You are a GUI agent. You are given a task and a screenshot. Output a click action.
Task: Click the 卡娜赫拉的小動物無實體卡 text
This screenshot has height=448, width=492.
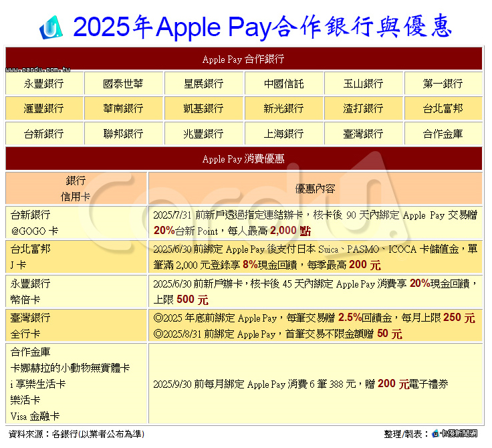[70, 368]
